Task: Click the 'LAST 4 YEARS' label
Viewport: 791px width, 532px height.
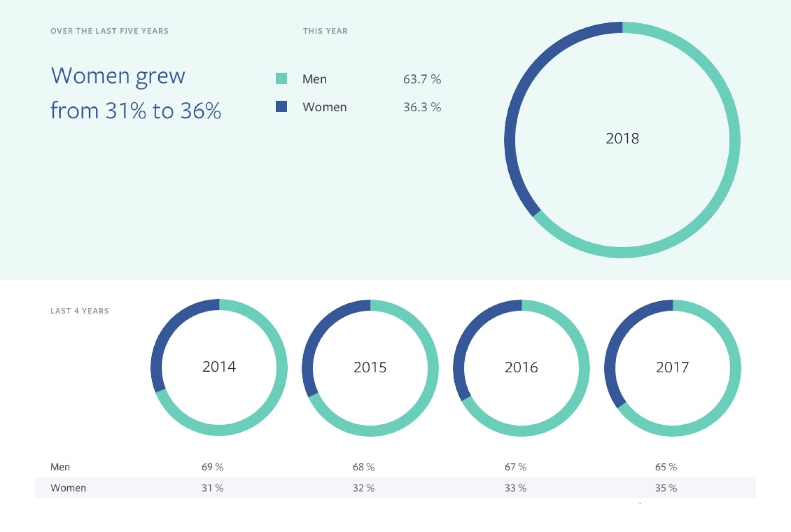Action: tap(80, 311)
